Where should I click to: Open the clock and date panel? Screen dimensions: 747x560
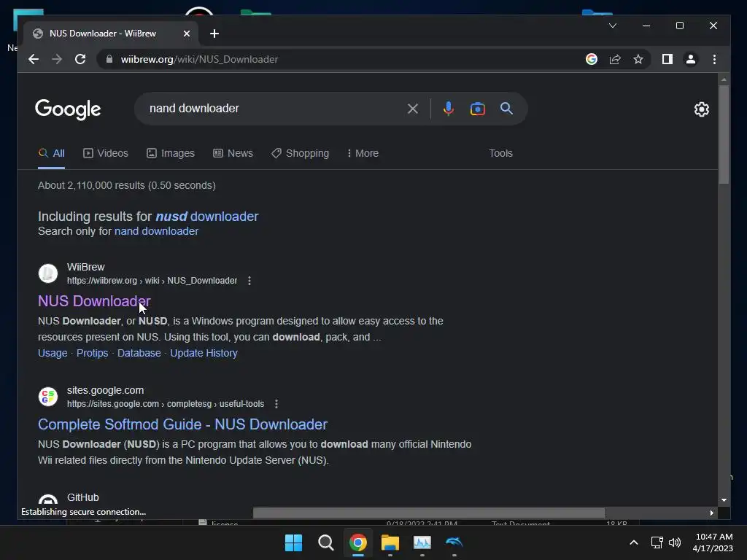[x=713, y=542]
